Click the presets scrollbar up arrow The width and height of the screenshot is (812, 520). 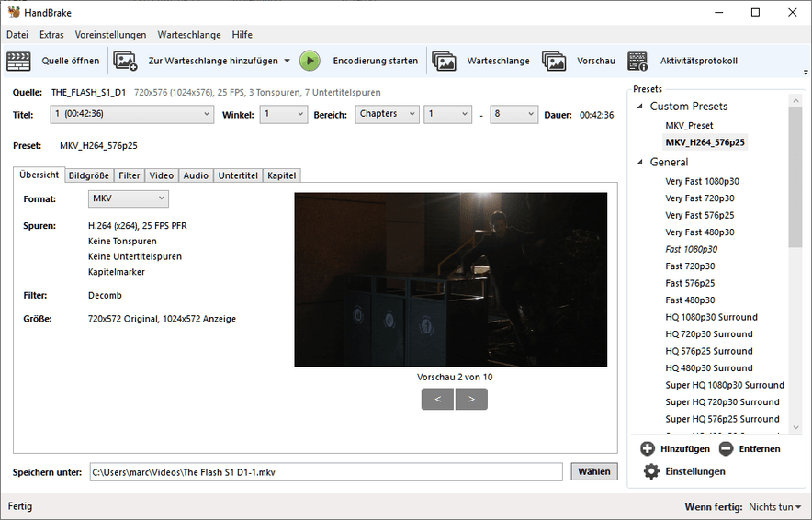(796, 100)
